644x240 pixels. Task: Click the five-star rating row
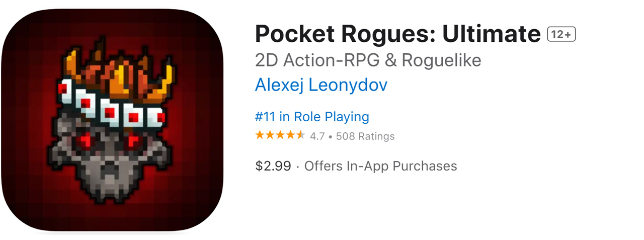pos(280,135)
